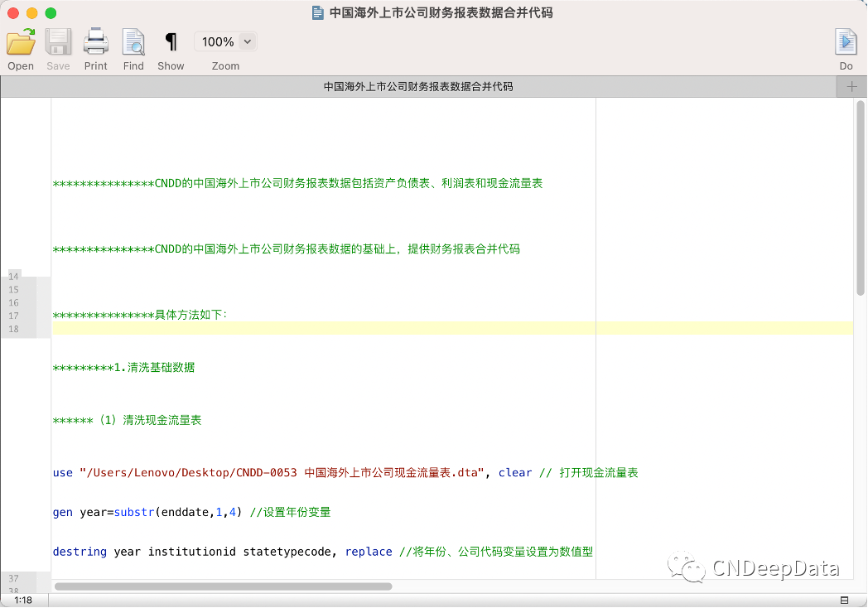Viewport: 868px width, 608px height.
Task: Click the 'substr' function name
Action: tap(134, 512)
